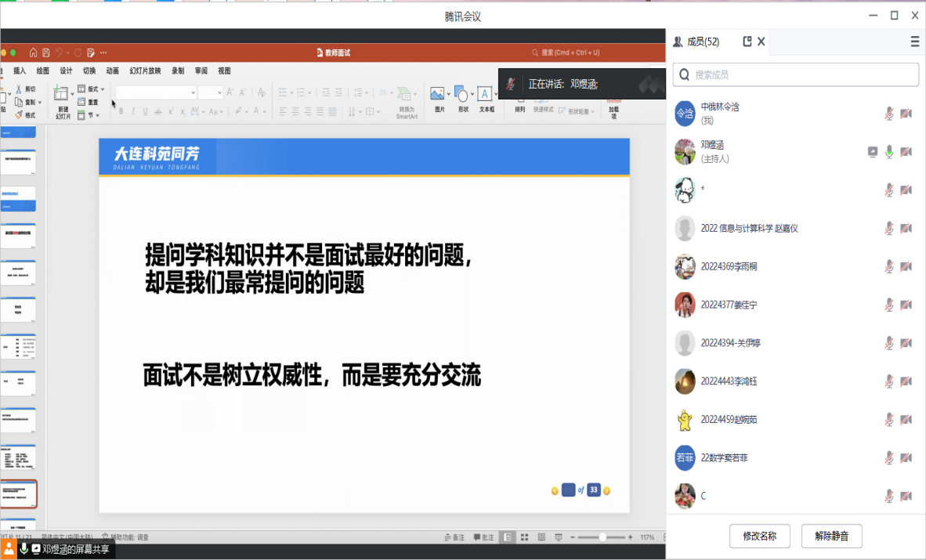926x560 pixels.
Task: Toggle microphone icon for 20224369李雨桐
Action: [889, 266]
